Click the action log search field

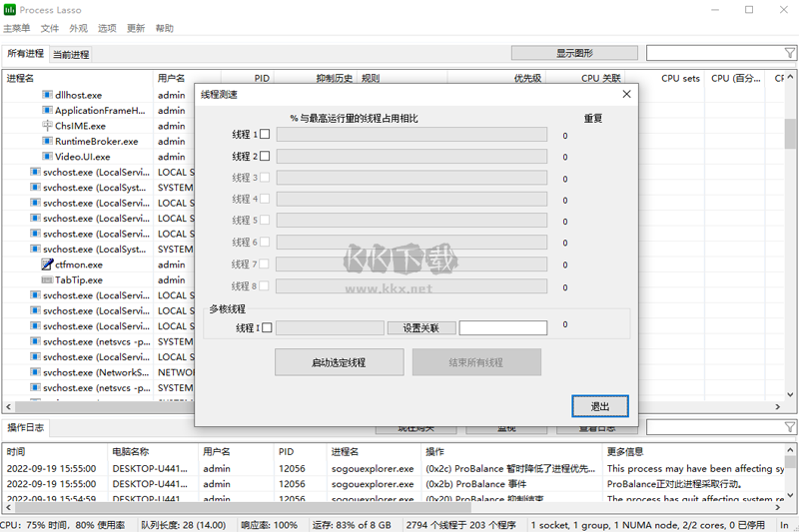point(714,427)
